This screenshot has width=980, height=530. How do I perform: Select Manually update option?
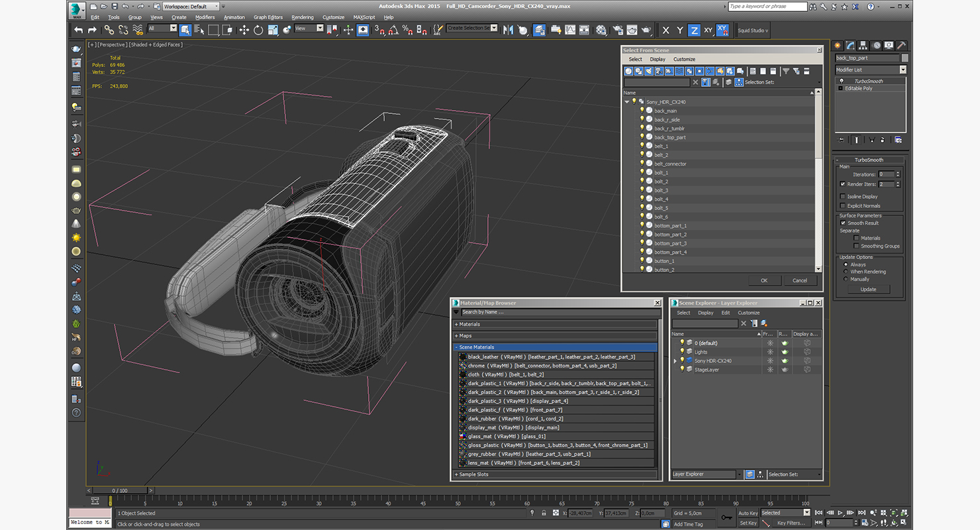click(x=846, y=279)
